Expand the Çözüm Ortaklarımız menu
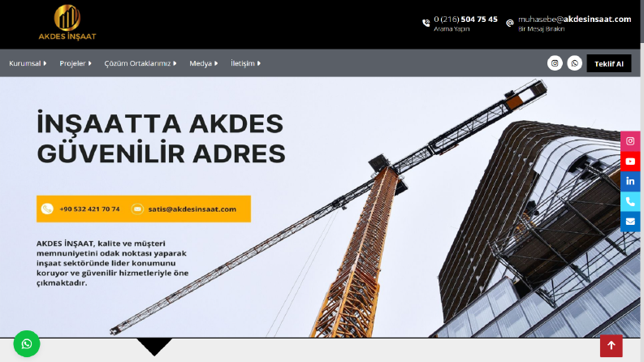Image resolution: width=644 pixels, height=362 pixels. (140, 63)
